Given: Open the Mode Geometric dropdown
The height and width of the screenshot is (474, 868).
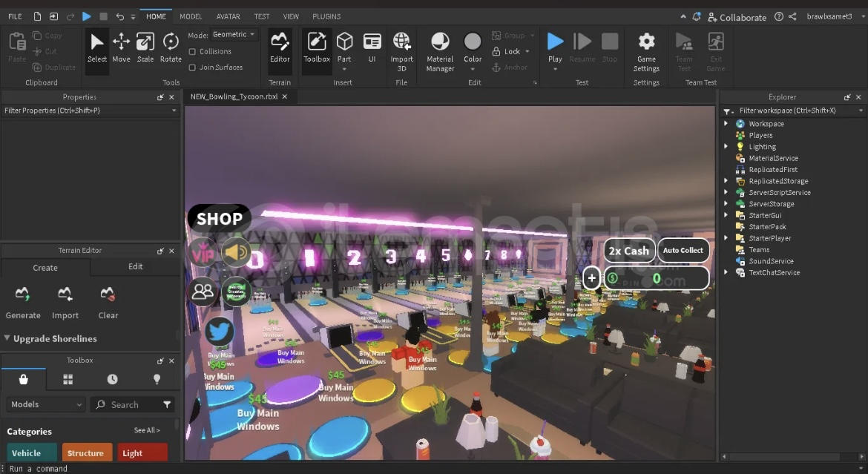Looking at the screenshot, I should (x=234, y=34).
